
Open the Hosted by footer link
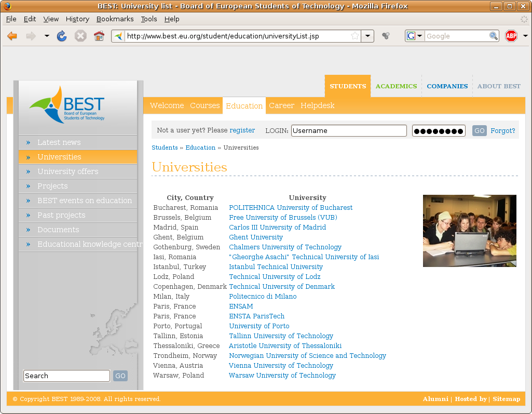pyautogui.click(x=471, y=399)
